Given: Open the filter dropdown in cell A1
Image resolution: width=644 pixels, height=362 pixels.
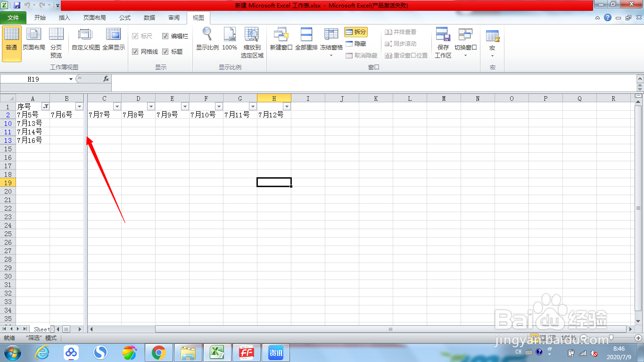Looking at the screenshot, I should (46, 107).
